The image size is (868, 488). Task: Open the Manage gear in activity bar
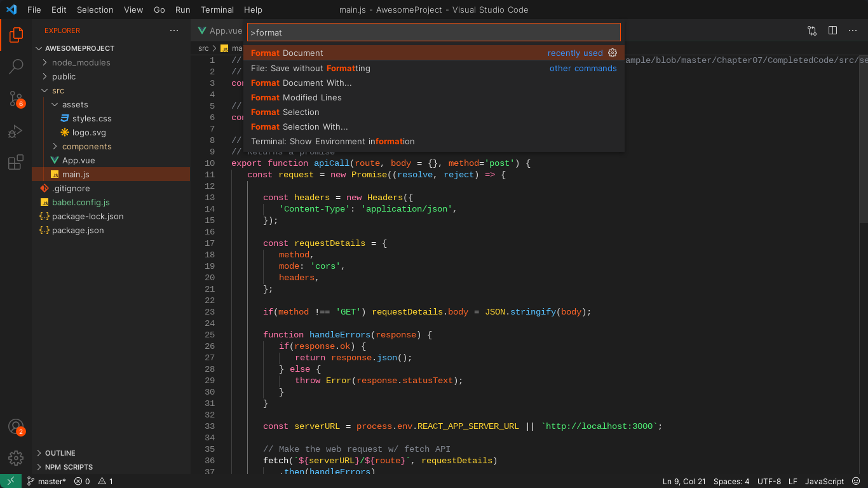click(x=16, y=457)
